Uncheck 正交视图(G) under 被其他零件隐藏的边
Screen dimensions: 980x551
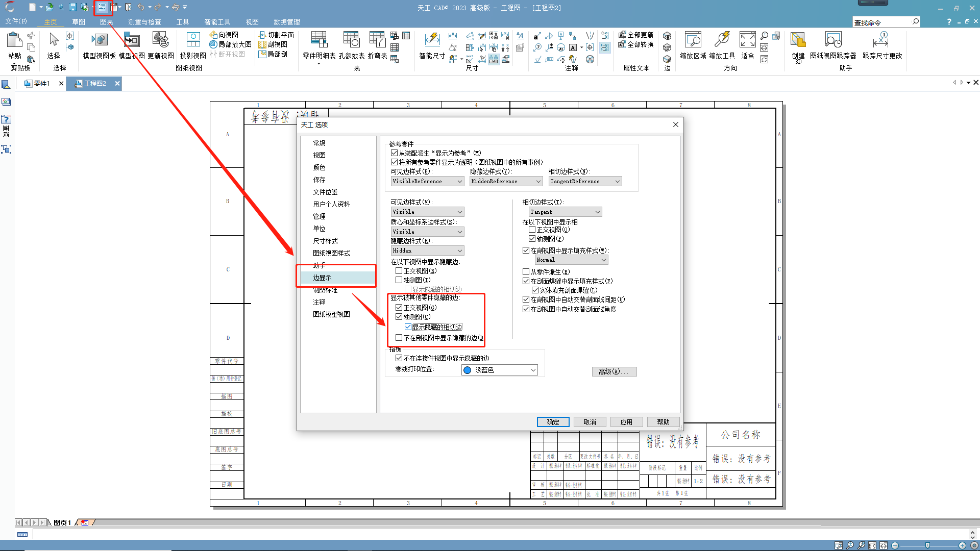[x=399, y=308]
